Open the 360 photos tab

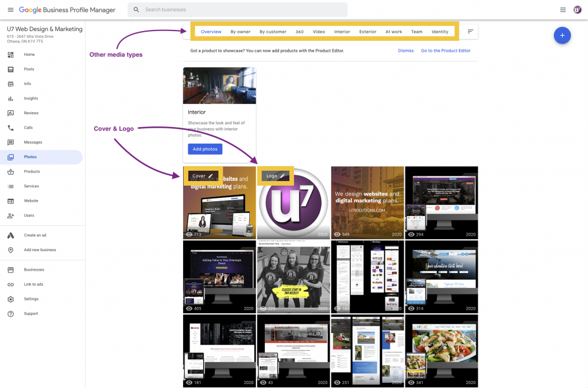pyautogui.click(x=300, y=32)
